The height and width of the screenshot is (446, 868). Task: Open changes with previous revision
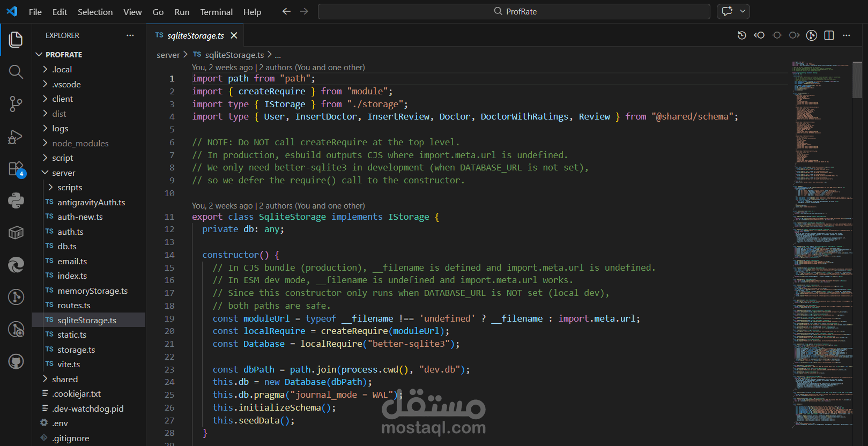[759, 35]
